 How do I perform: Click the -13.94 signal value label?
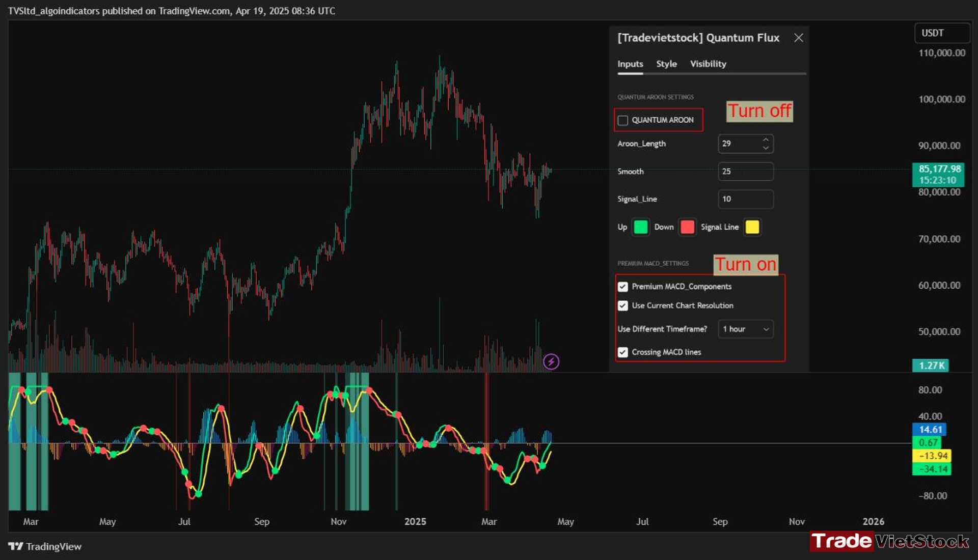coord(932,456)
